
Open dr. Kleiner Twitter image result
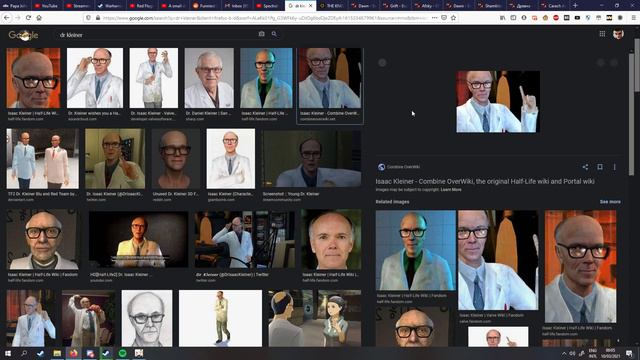click(x=245, y=240)
